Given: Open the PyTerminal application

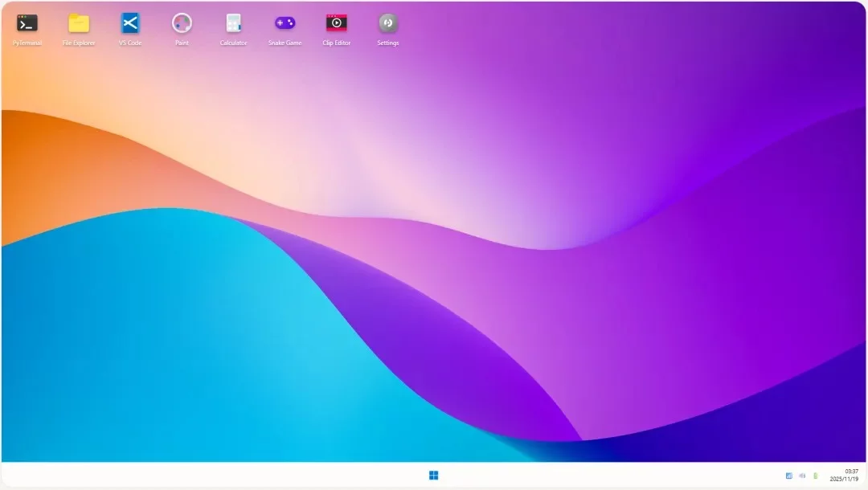Looking at the screenshot, I should [x=27, y=24].
